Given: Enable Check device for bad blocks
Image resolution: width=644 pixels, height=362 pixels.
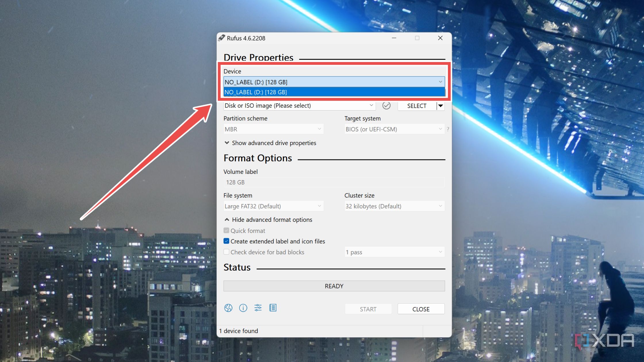Looking at the screenshot, I should point(226,252).
